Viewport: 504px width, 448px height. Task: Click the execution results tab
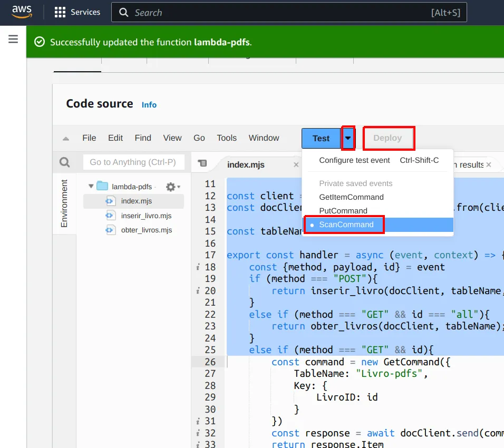[469, 165]
